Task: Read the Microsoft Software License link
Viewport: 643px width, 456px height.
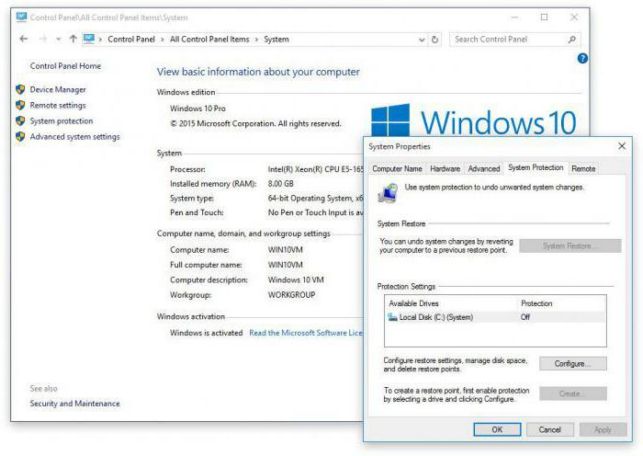Action: click(x=306, y=333)
